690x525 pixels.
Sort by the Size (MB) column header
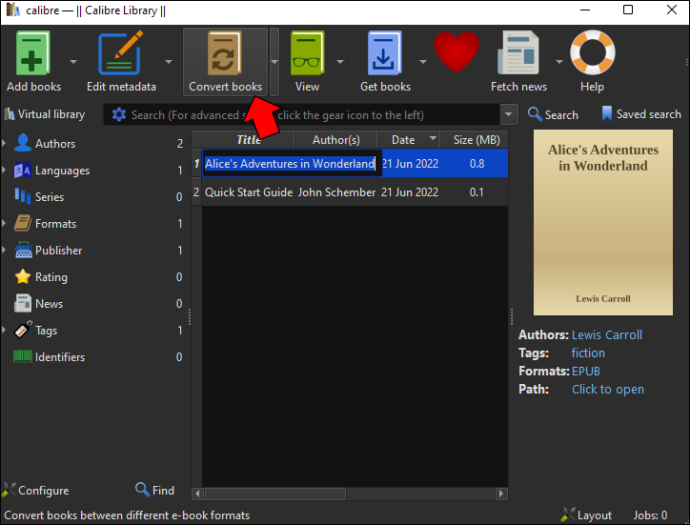475,140
